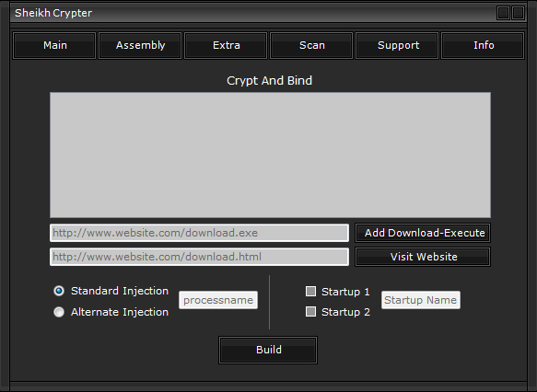The width and height of the screenshot is (537, 392).
Task: Select the Extra tab
Action: 226,45
